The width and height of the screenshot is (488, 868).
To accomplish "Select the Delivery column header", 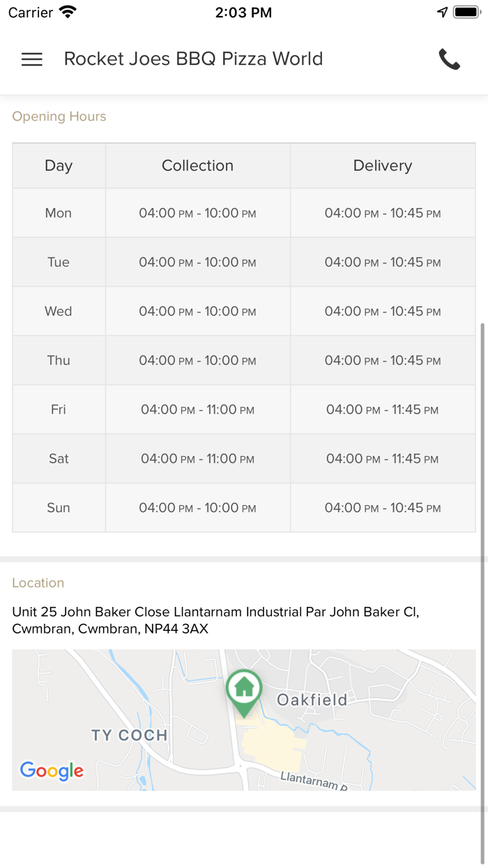I will [383, 165].
